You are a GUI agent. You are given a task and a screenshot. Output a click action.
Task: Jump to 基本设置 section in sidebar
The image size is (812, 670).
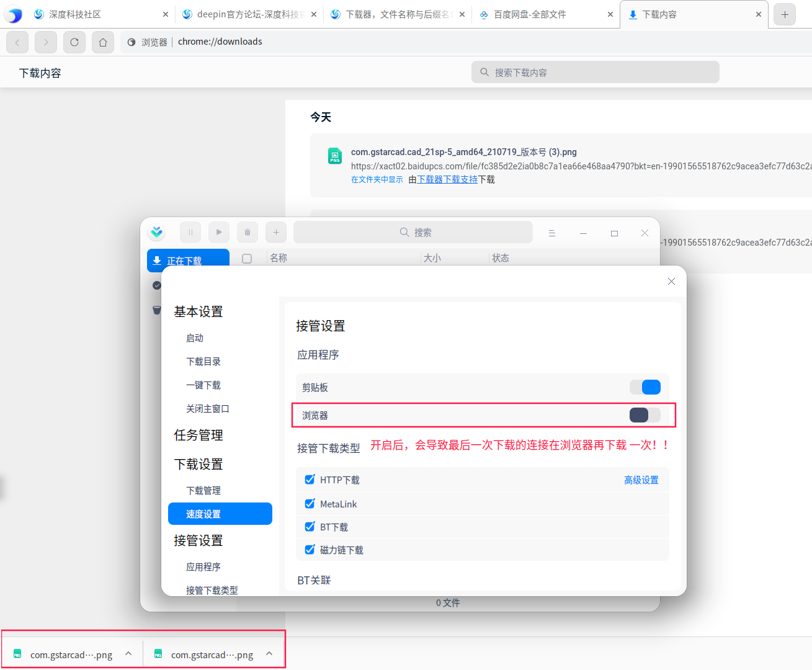199,311
